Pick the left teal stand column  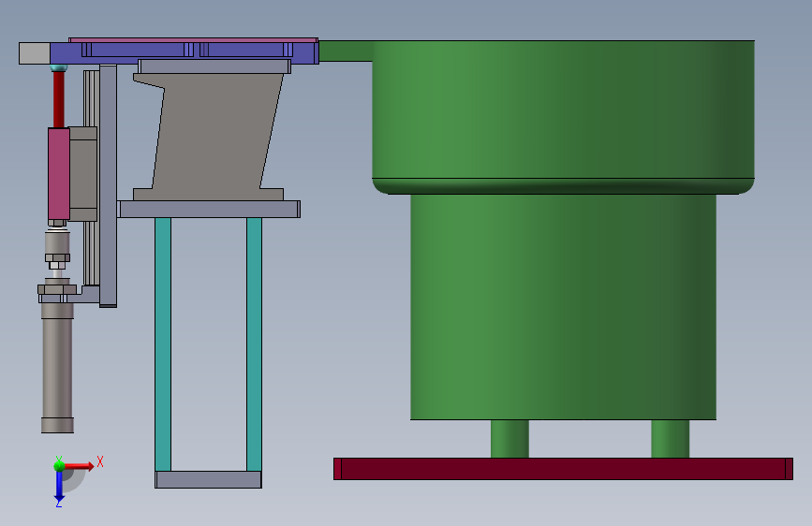163,344
